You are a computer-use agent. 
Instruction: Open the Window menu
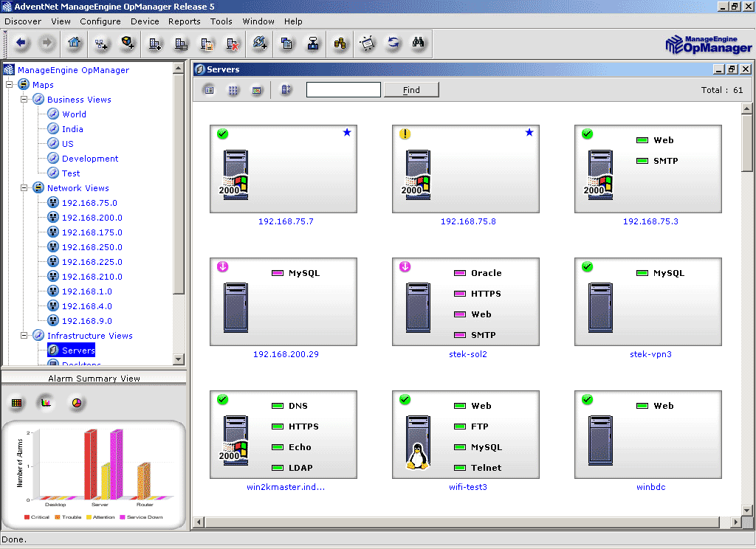258,21
